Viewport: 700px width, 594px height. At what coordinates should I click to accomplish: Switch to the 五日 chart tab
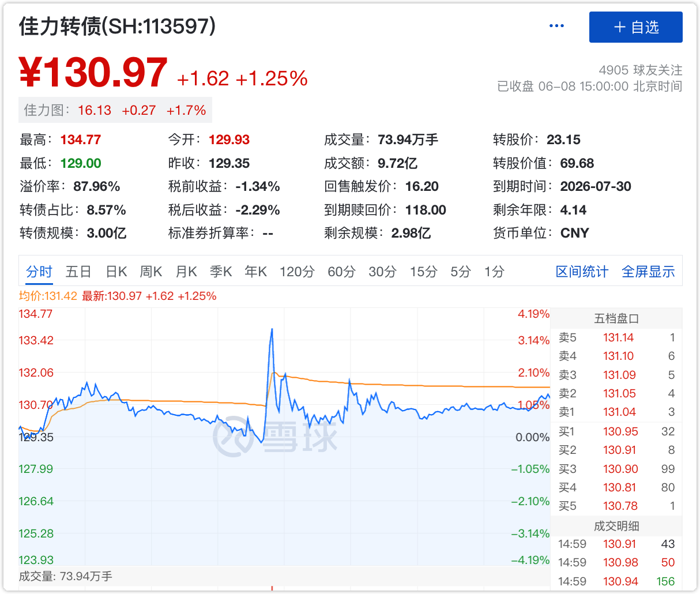[x=78, y=272]
